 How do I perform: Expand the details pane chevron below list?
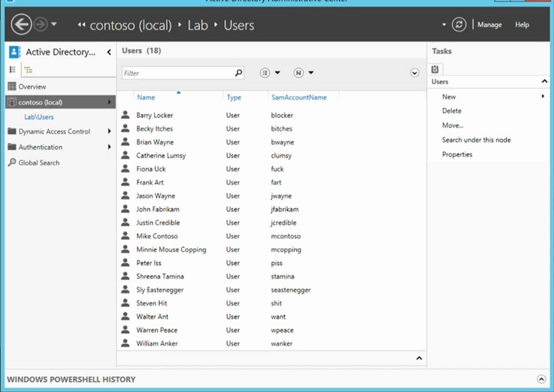point(419,358)
